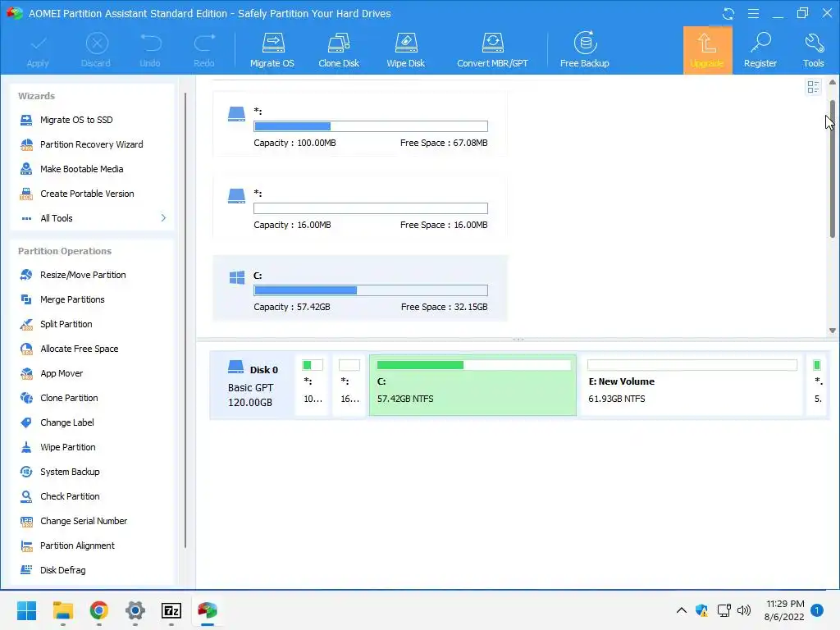Select the 100.00MB partition card
Viewport: 840px width, 630px height.
point(360,125)
